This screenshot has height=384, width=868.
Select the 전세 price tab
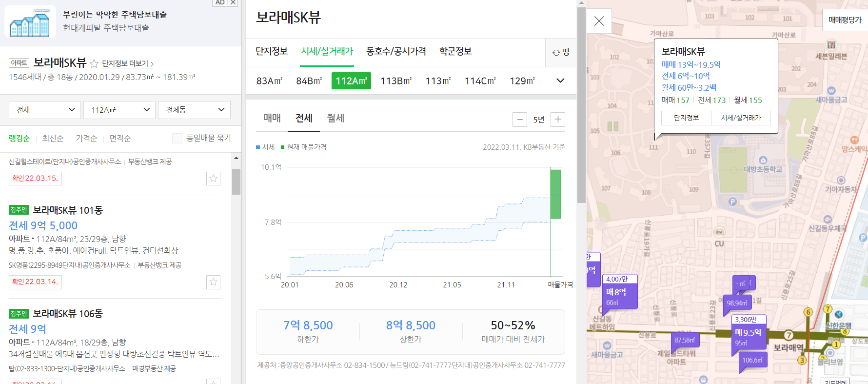click(304, 118)
